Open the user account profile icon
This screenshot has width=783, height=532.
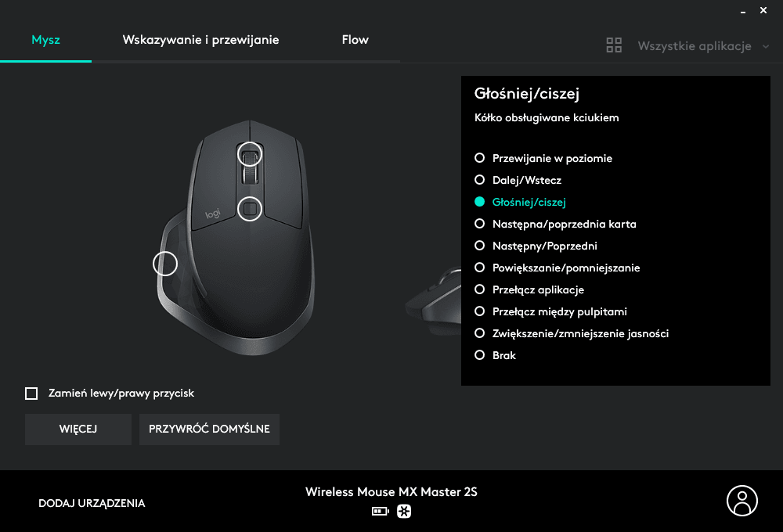[742, 501]
